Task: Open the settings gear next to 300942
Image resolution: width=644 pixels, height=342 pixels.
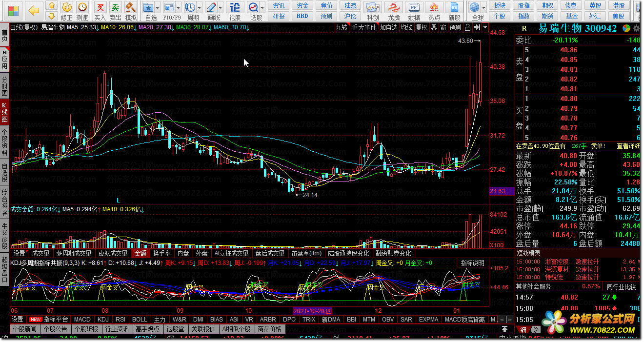Action: coord(636,28)
